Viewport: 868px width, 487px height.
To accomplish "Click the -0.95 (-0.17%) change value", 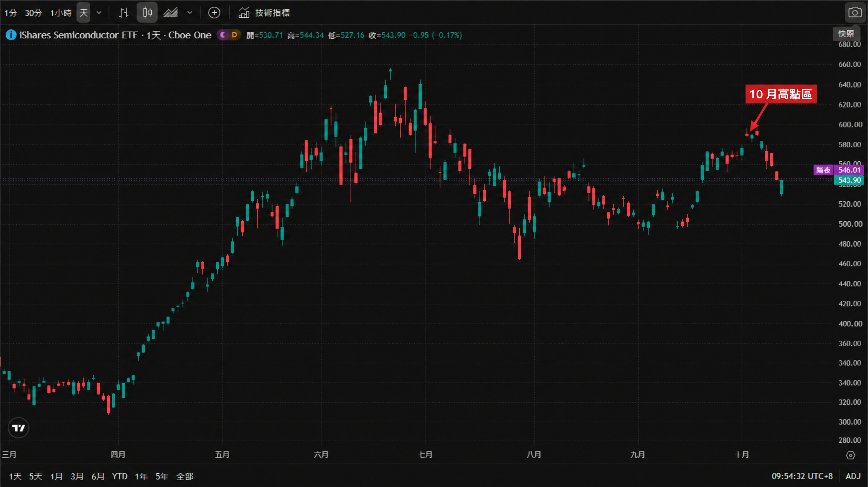I will pos(435,35).
